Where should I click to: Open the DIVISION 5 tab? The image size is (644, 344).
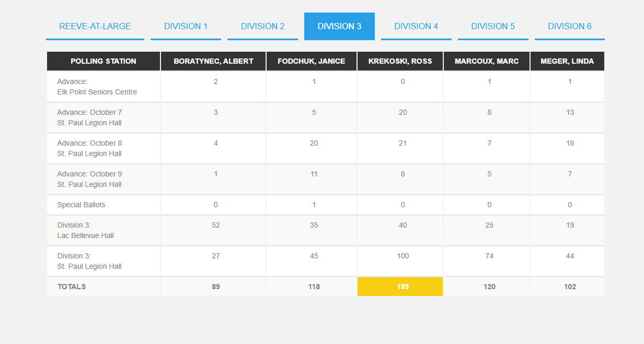493,26
